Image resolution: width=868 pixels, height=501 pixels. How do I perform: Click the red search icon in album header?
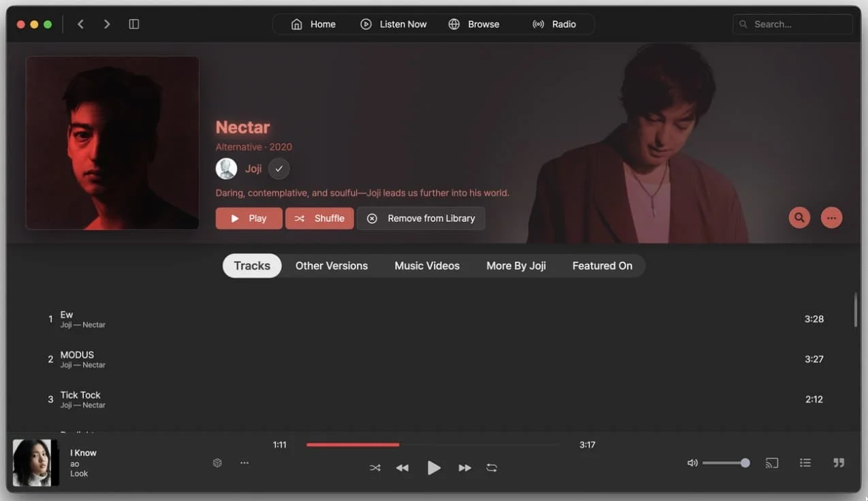click(x=799, y=218)
